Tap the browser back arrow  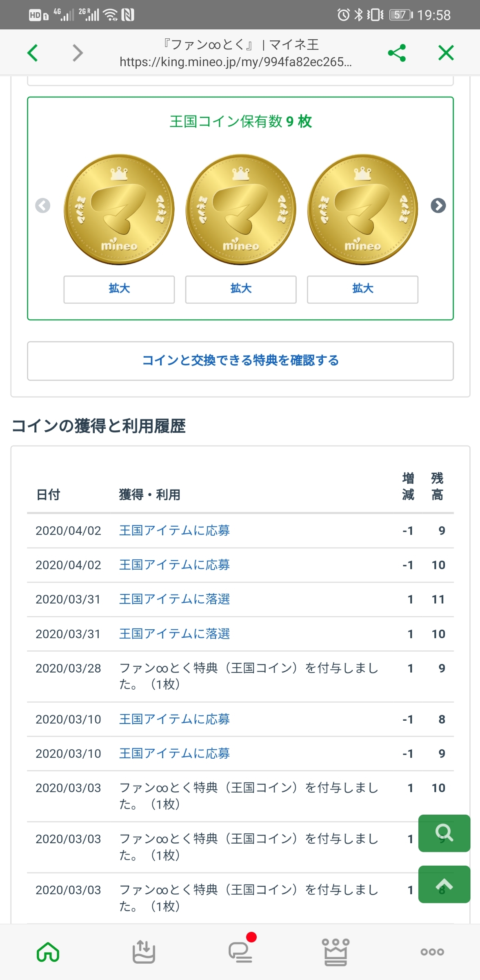33,53
